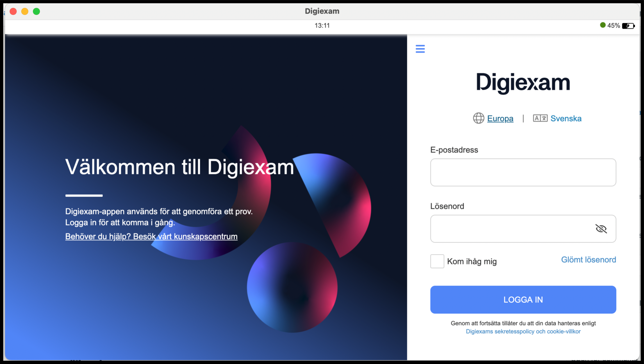Enable the Kom ihåg mig checkbox
This screenshot has height=364, width=644.
[x=437, y=261]
